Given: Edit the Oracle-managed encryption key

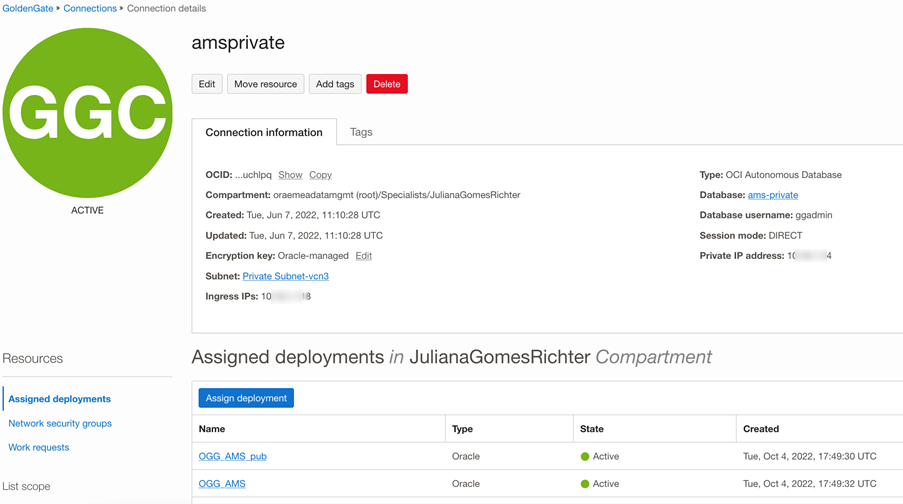Looking at the screenshot, I should 364,256.
